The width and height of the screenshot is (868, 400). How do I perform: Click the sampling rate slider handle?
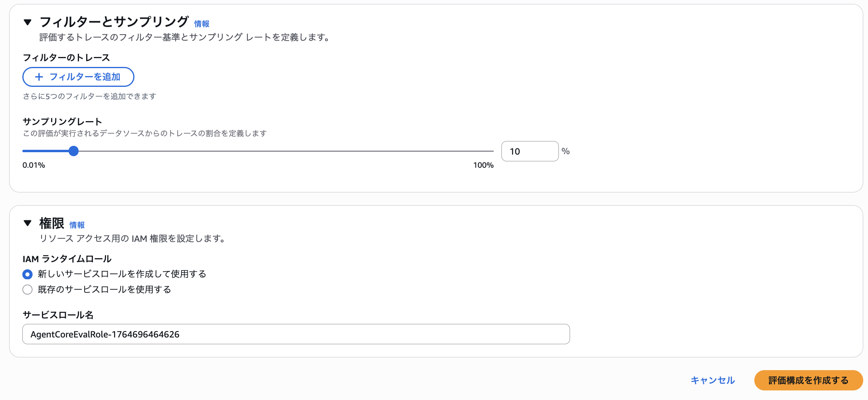(x=74, y=151)
